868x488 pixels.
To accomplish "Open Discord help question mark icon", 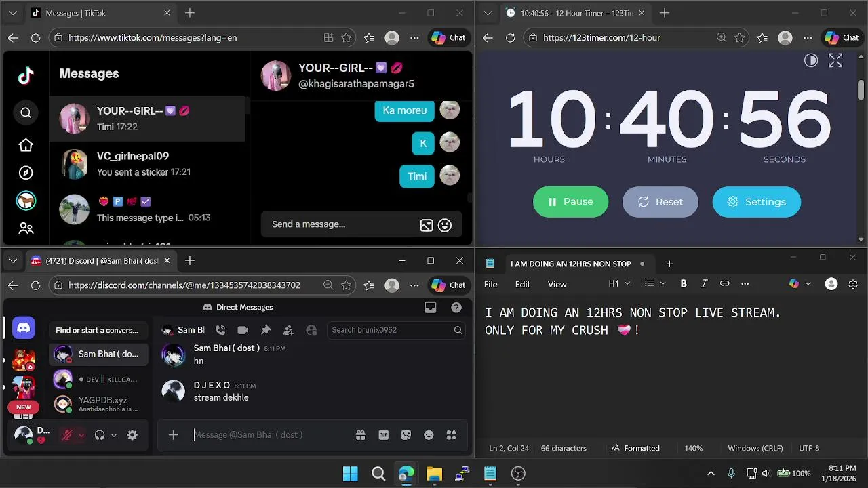I will click(456, 308).
